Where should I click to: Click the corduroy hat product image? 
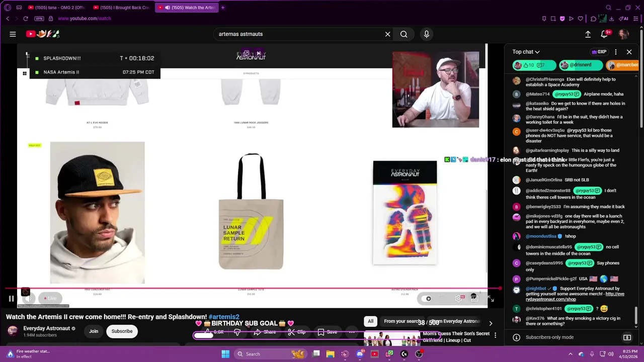pos(97,213)
